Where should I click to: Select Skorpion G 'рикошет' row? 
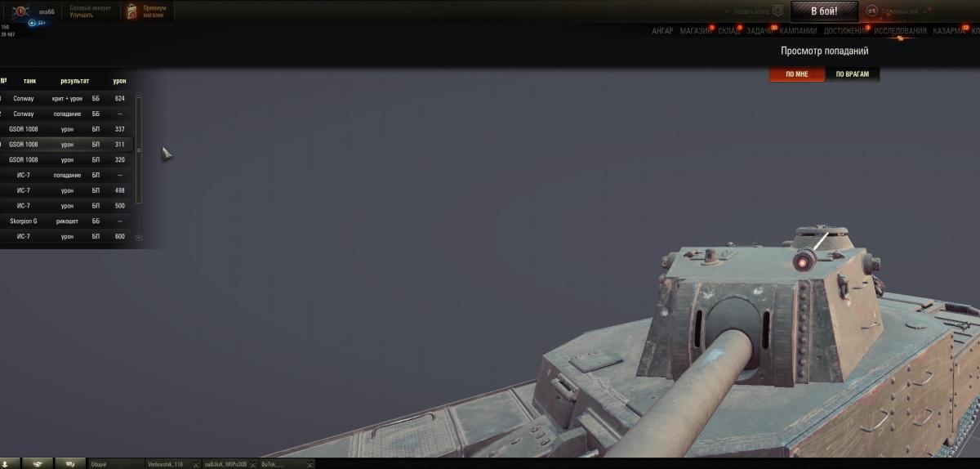[x=65, y=221]
